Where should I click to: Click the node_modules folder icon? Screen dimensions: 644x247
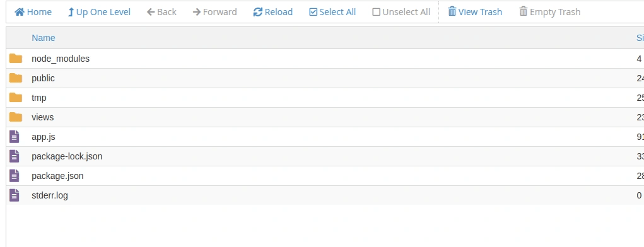point(16,58)
